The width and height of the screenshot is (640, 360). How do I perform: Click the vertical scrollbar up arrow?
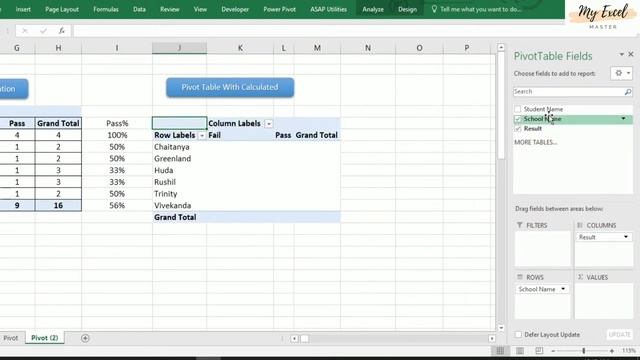[x=501, y=48]
